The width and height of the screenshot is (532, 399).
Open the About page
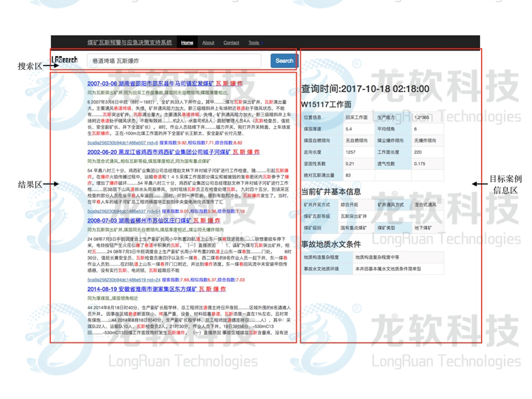208,43
